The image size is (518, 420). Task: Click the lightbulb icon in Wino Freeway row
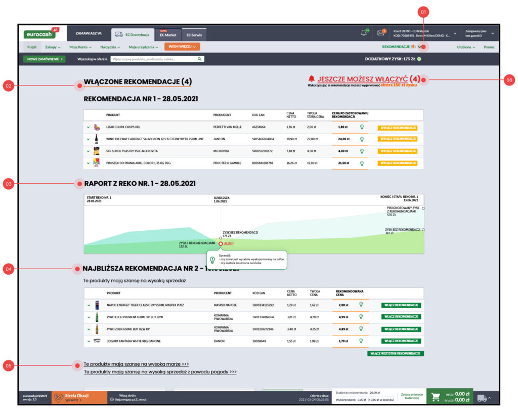[x=362, y=139]
